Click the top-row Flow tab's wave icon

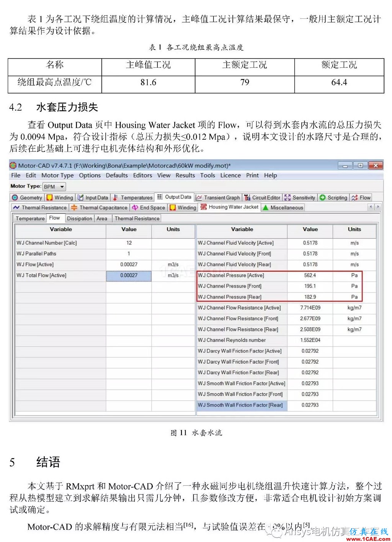355,198
